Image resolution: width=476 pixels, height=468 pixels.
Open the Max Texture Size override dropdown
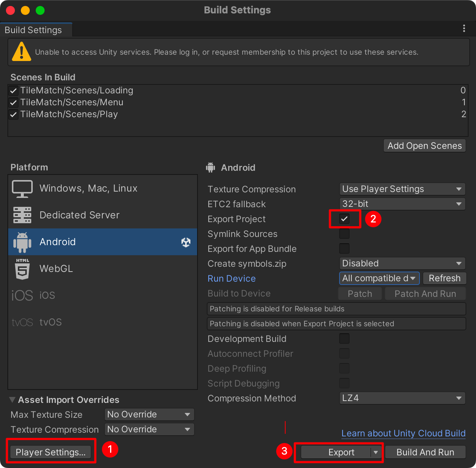point(149,414)
